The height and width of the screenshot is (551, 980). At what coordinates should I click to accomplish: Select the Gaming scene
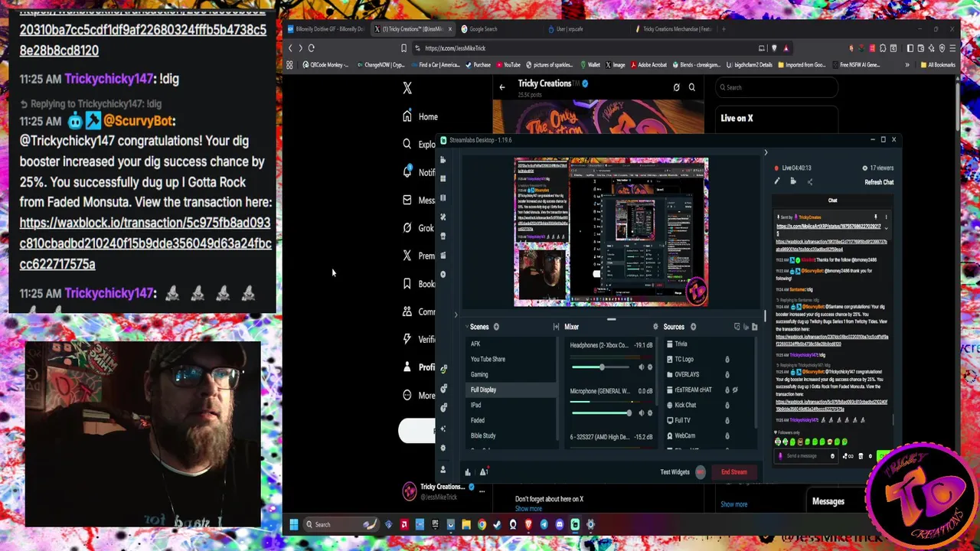(x=509, y=374)
